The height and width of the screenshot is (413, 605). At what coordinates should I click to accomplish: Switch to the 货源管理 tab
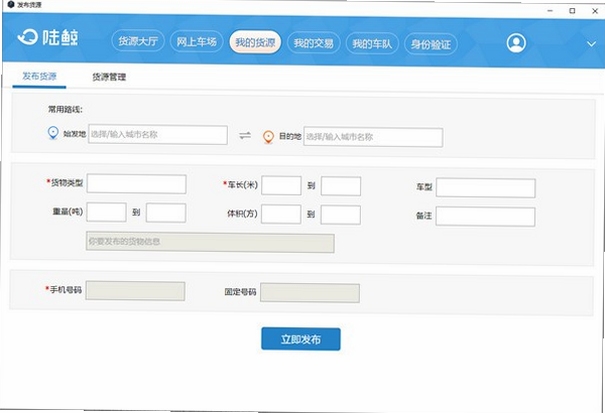tap(109, 77)
